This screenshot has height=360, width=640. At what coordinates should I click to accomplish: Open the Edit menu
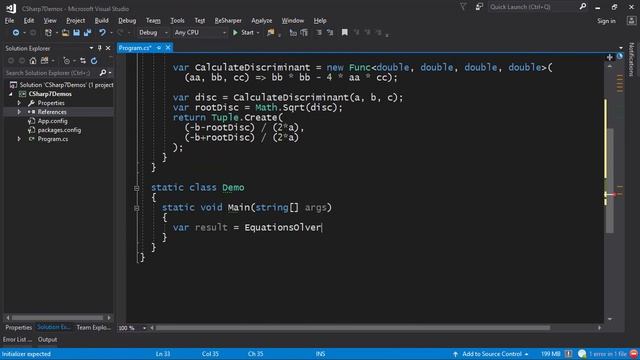29,20
